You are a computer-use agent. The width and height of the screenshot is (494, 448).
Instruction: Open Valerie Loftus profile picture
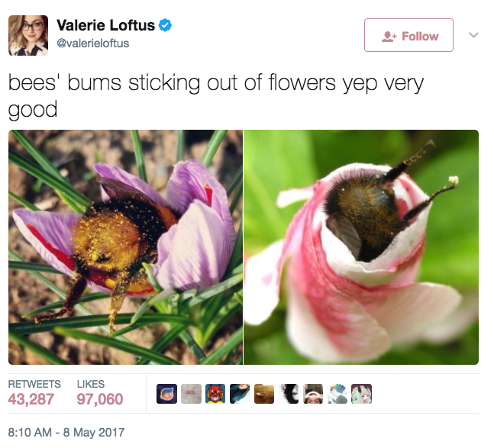point(28,35)
